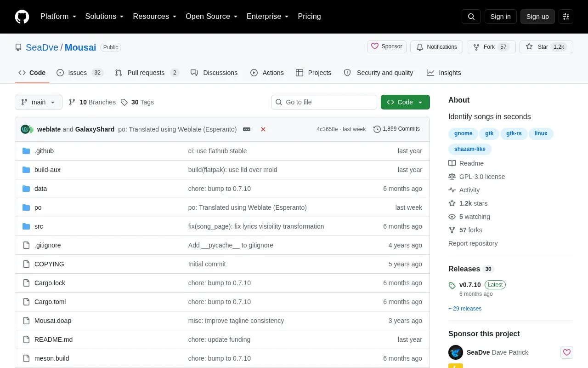The width and height of the screenshot is (588, 368).
Task: Switch to the Issues tab
Action: (80, 73)
